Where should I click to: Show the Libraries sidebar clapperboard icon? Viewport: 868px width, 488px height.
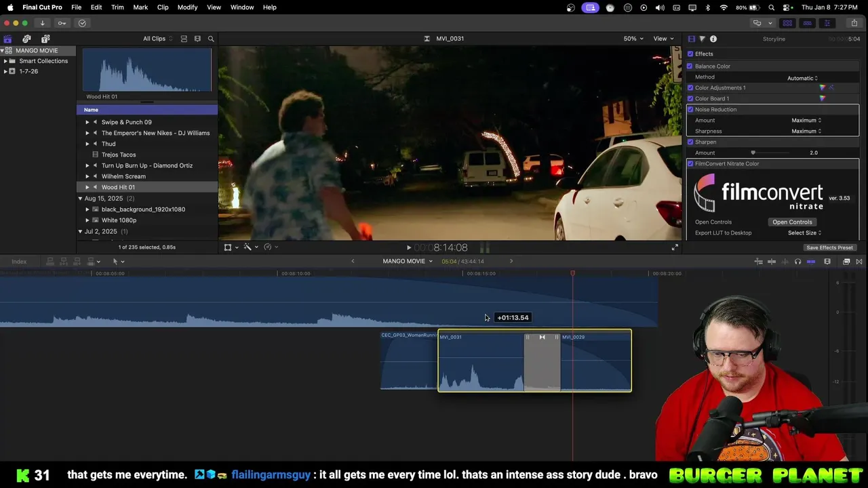tap(7, 39)
